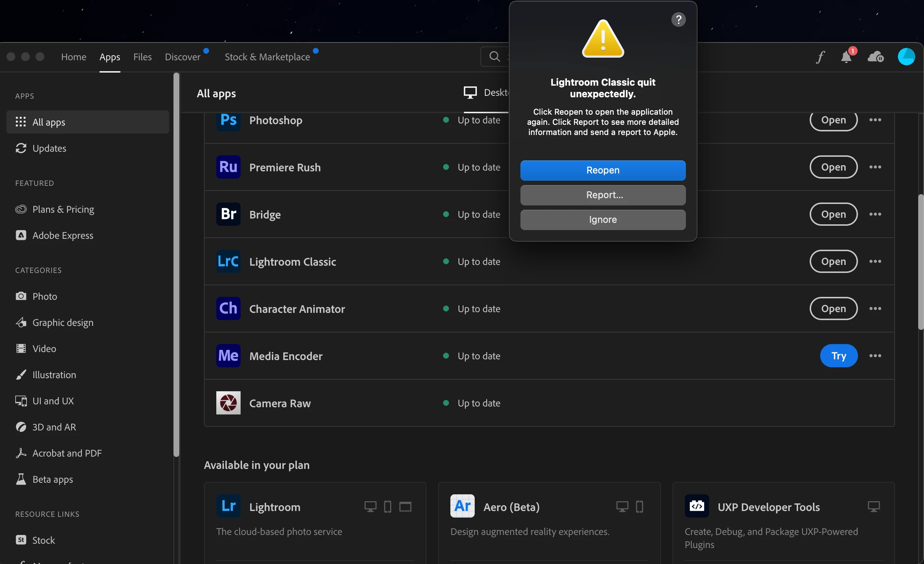Click the sidebar vertical scrollbar

click(176, 264)
